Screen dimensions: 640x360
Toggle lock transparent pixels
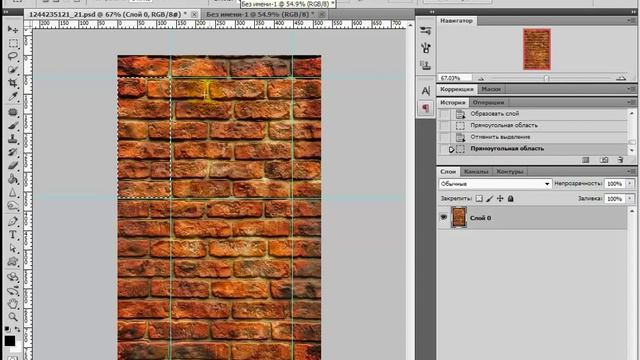(x=479, y=199)
